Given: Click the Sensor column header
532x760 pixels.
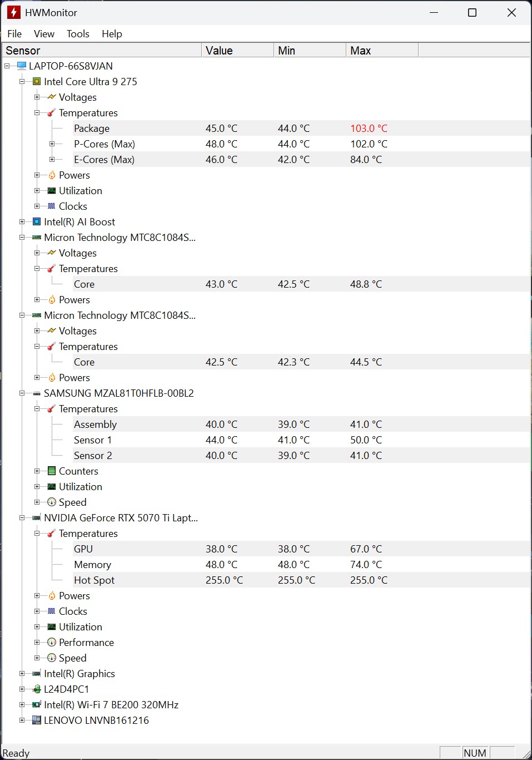Looking at the screenshot, I should click(x=102, y=51).
